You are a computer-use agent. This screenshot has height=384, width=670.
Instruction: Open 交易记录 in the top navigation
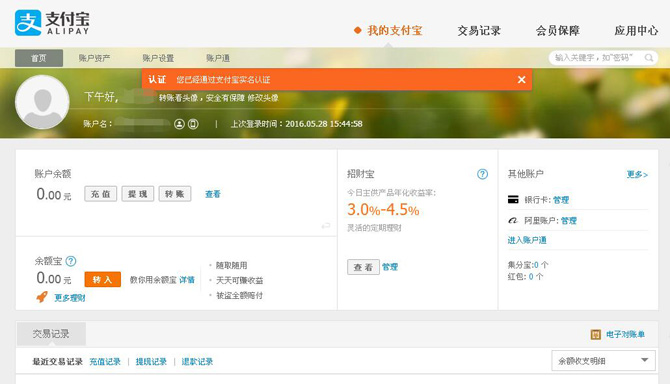click(479, 31)
